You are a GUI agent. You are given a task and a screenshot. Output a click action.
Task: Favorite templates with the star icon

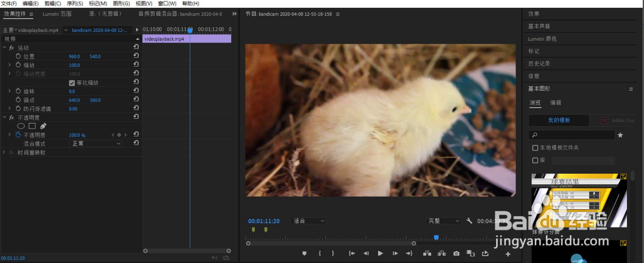[620, 135]
